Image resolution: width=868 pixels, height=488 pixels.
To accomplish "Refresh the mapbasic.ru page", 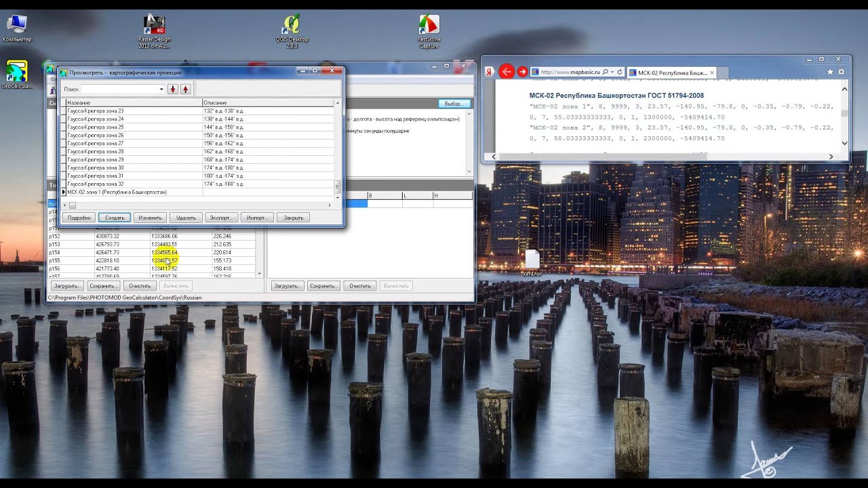I will pyautogui.click(x=620, y=72).
